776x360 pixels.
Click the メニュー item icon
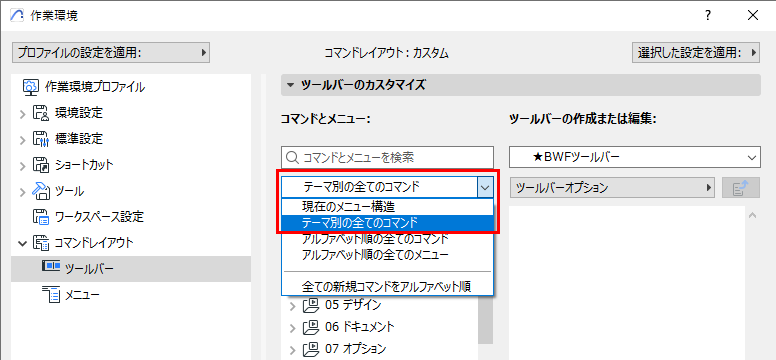click(x=51, y=295)
